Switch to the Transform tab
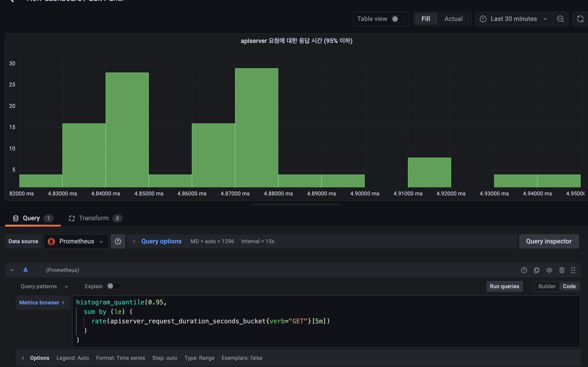This screenshot has width=588, height=367. click(x=94, y=218)
